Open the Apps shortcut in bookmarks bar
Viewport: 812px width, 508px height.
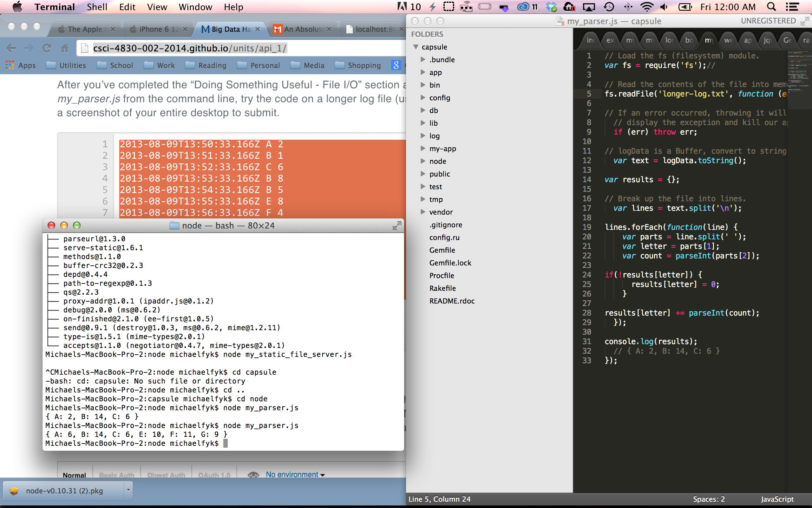(x=21, y=65)
